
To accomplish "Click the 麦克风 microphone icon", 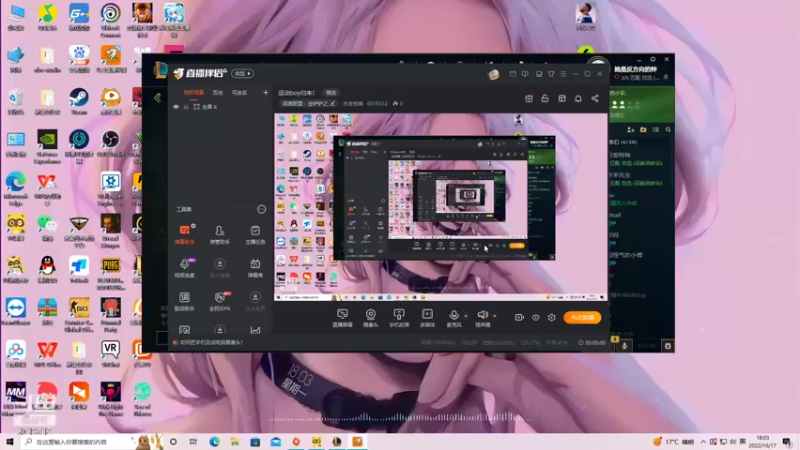I will point(454,315).
